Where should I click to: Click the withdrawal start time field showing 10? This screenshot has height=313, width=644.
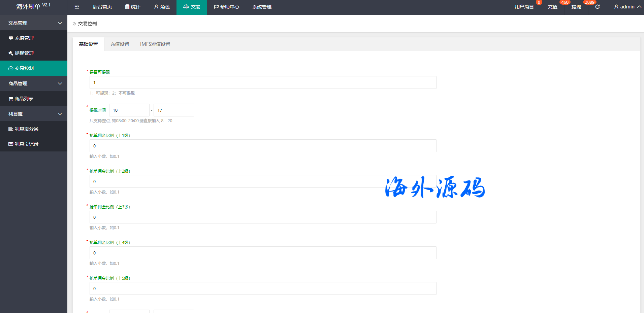129,110
